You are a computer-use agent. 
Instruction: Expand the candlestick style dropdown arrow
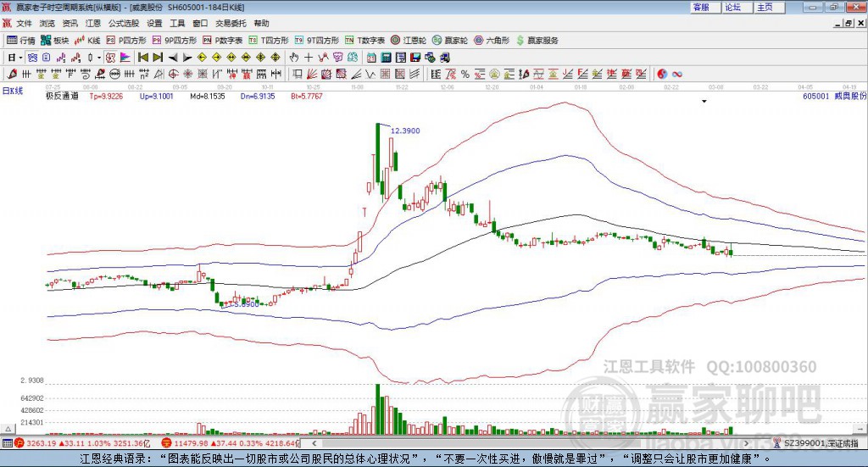pos(99,58)
